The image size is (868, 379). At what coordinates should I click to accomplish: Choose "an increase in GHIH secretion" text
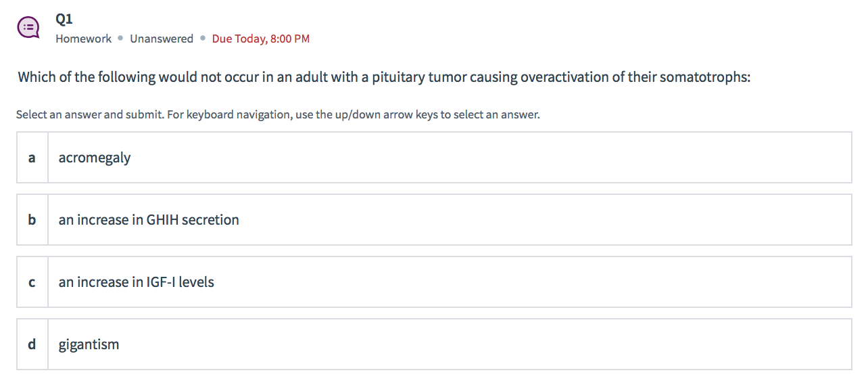[x=149, y=220]
